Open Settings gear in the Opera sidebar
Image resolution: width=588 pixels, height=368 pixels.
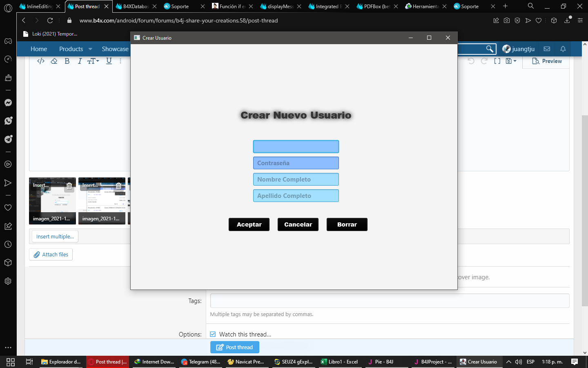[x=8, y=281]
